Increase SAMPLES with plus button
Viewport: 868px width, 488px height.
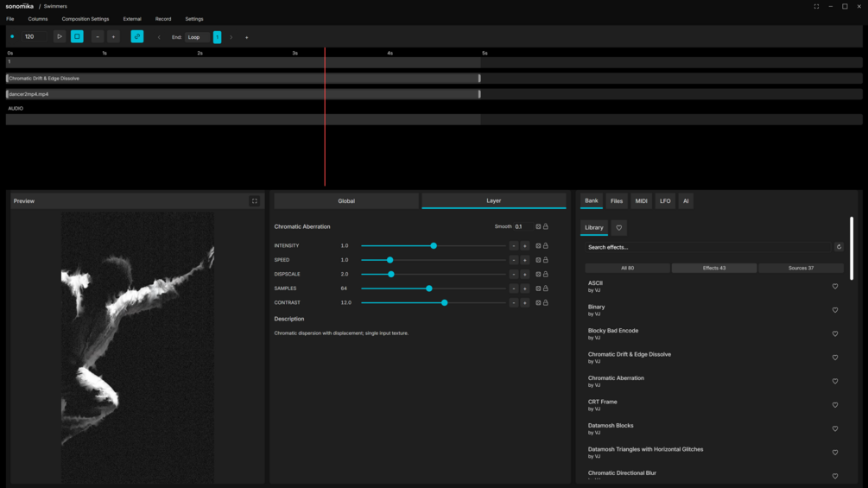pos(525,288)
